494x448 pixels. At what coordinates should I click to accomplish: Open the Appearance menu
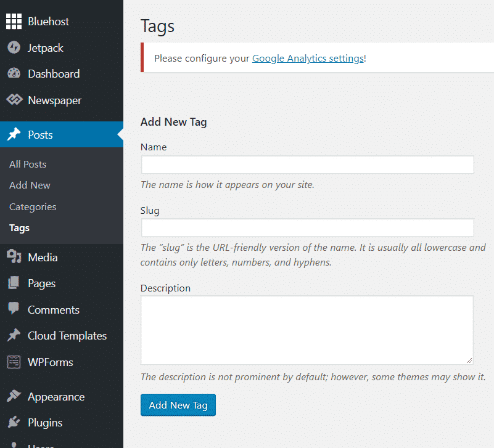[56, 397]
